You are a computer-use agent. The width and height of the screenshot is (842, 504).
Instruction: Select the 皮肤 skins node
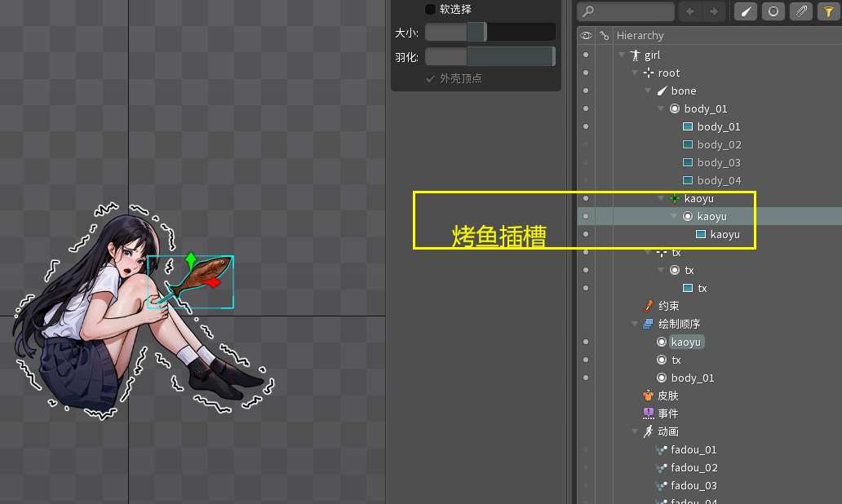667,396
